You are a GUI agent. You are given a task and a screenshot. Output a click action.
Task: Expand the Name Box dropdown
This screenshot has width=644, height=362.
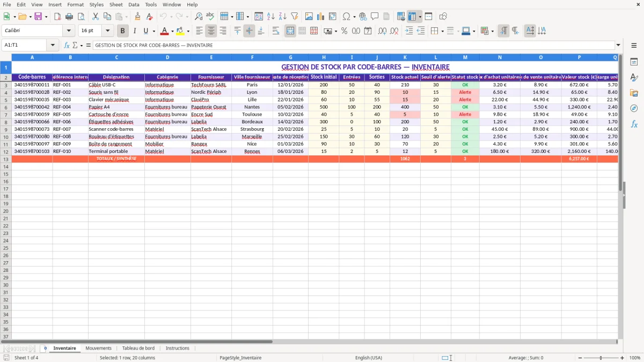coord(53,46)
